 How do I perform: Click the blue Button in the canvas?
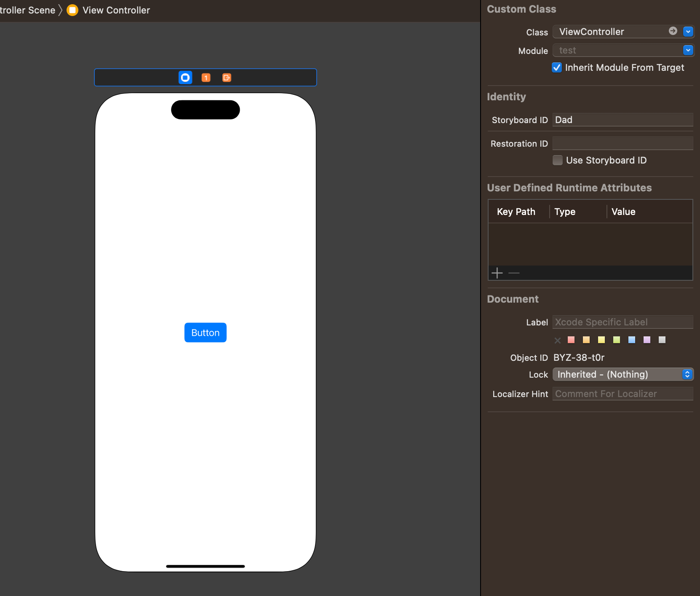[x=206, y=333]
